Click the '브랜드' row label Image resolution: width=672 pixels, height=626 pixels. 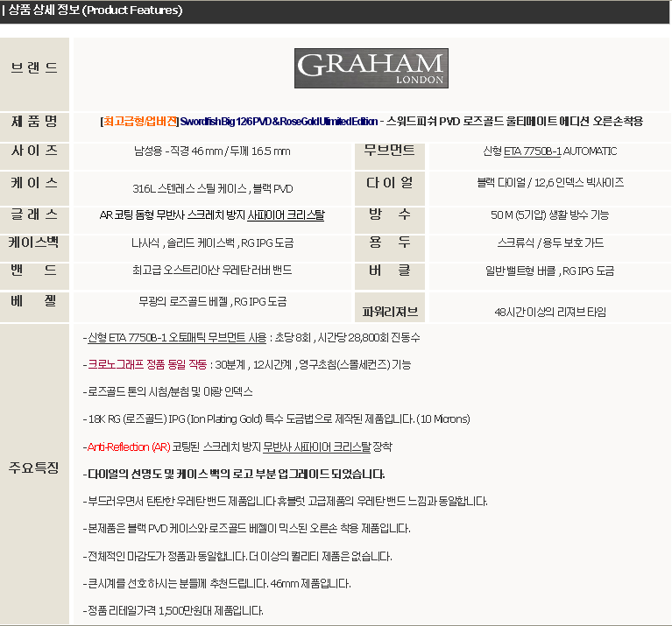click(x=34, y=67)
